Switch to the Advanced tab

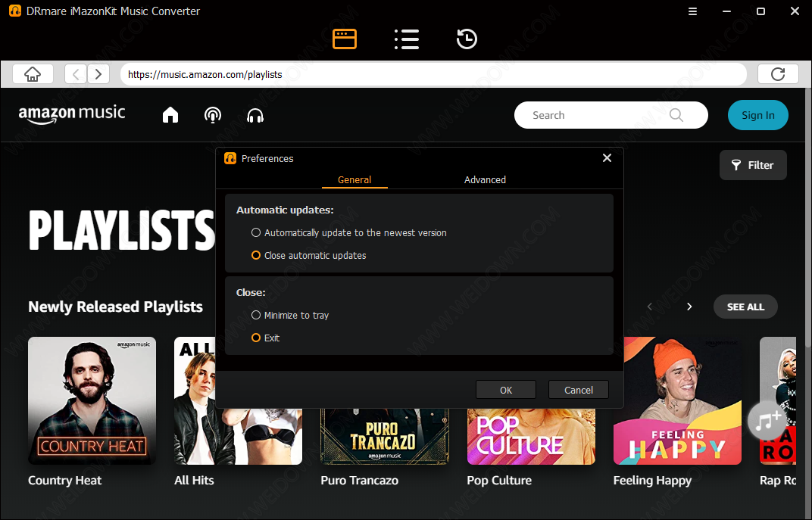coord(485,179)
